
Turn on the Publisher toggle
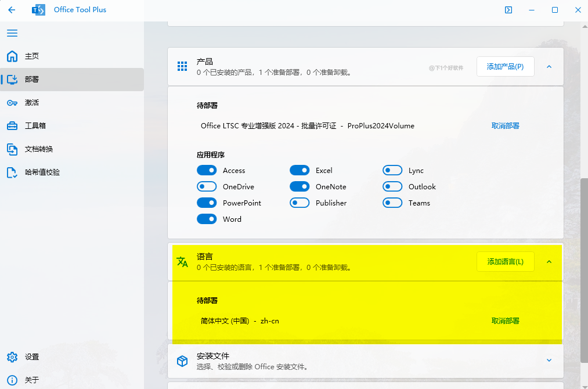300,203
